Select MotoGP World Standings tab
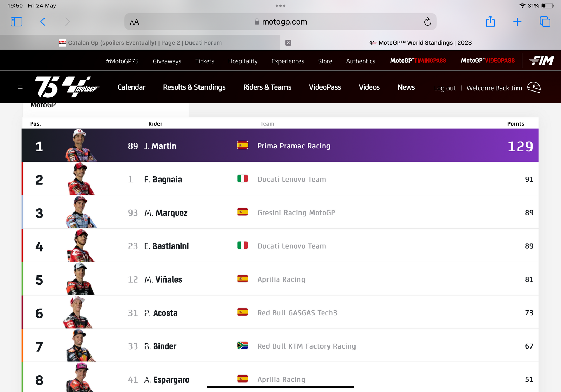The image size is (561, 392). 421,43
